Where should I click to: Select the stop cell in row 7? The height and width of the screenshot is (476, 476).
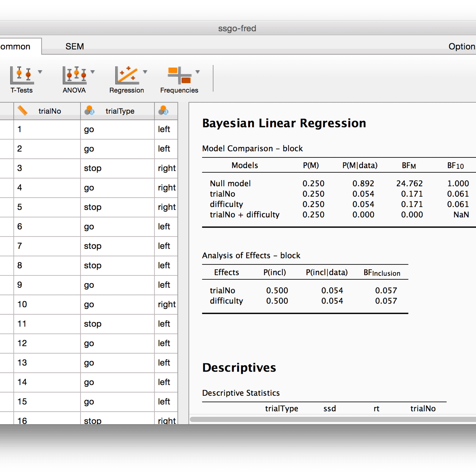tap(117, 246)
